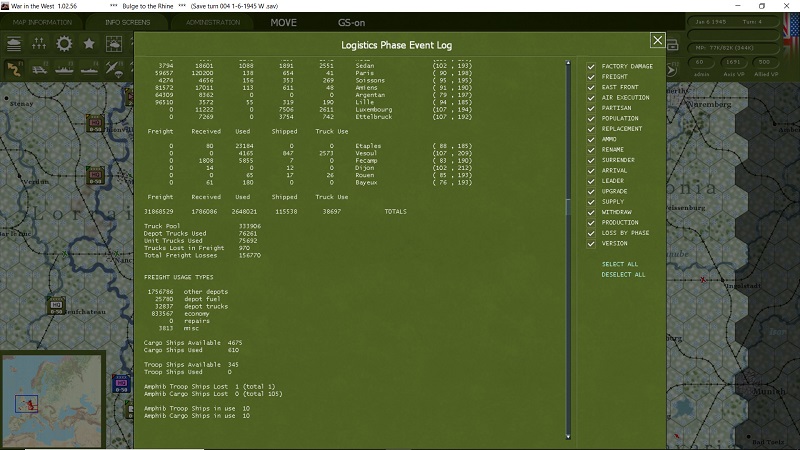Click the tank-on-grid map icon in toolbar

(x=114, y=44)
